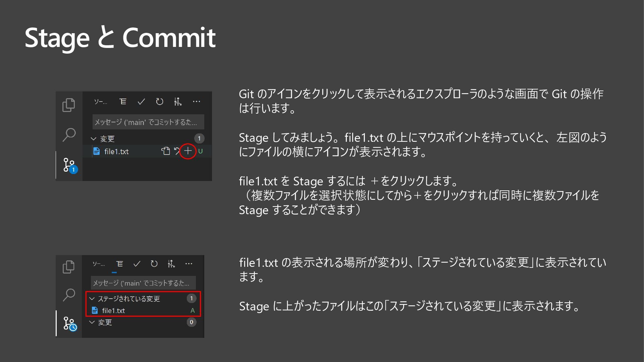Open the Search icon in the lower activity bar

tap(69, 295)
